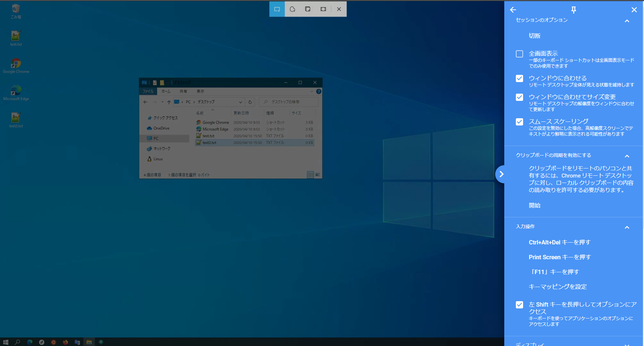The height and width of the screenshot is (346, 644).
Task: Collapse the セッションのオプション section
Action: coord(627,21)
